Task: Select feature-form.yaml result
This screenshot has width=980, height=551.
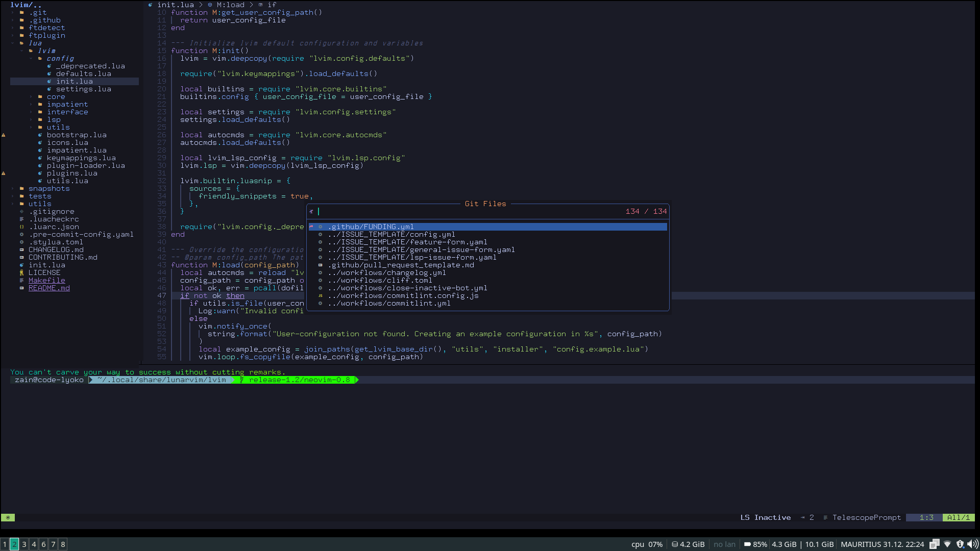Action: pyautogui.click(x=407, y=242)
